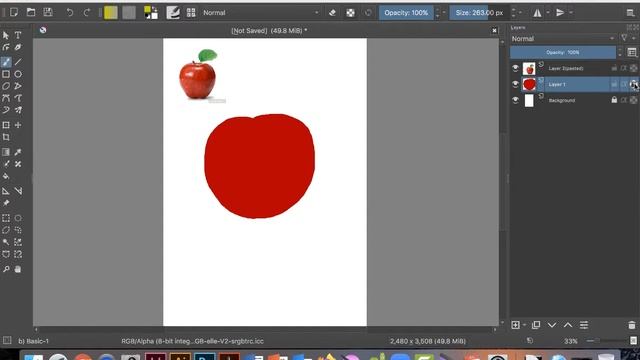Viewport: 640px width, 360px height.
Task: Open layer thumbnail size options
Action: click(632, 52)
